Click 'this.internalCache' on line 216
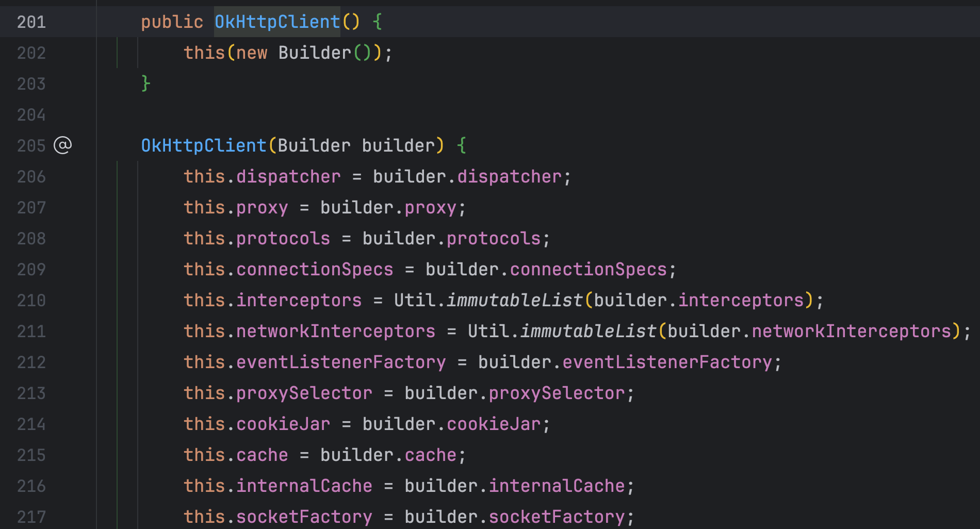 [278, 486]
